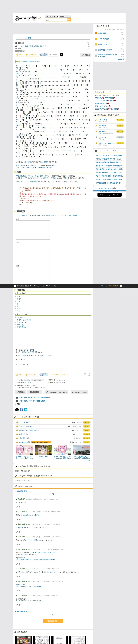Click the search input containing 盲雨
The image size is (138, 644).
pyautogui.click(x=56, y=20)
